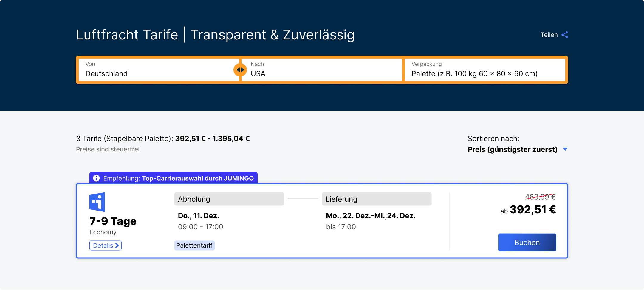The height and width of the screenshot is (290, 644).
Task: Click the share icon next to Teilen
Action: [565, 35]
